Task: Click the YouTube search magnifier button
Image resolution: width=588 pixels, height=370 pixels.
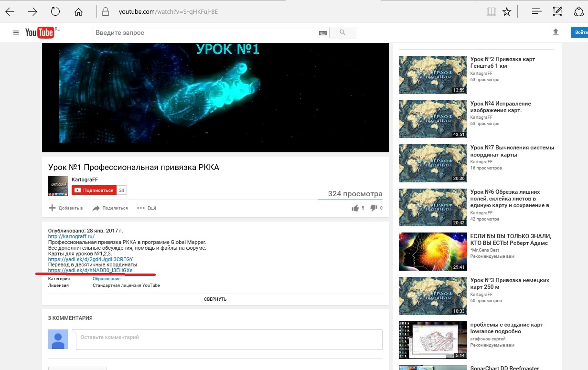Action: [342, 32]
